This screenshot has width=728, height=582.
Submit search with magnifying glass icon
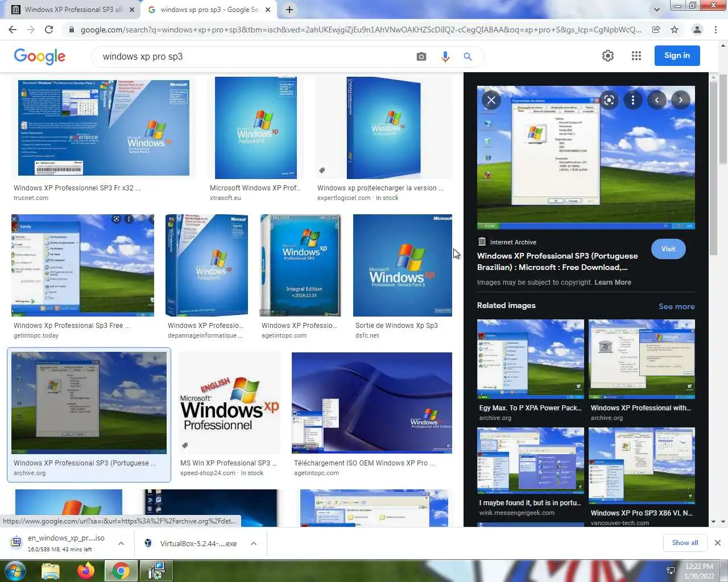[468, 56]
